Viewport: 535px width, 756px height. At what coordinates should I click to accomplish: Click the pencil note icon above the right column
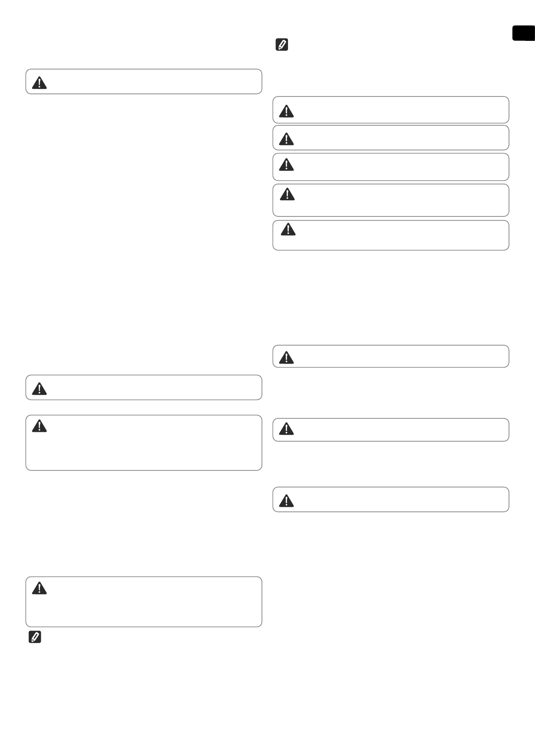[282, 45]
